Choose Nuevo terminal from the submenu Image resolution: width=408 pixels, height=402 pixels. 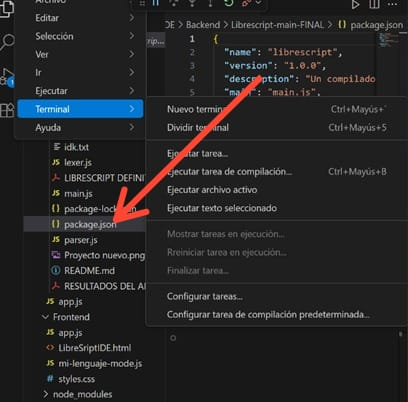[277, 109]
